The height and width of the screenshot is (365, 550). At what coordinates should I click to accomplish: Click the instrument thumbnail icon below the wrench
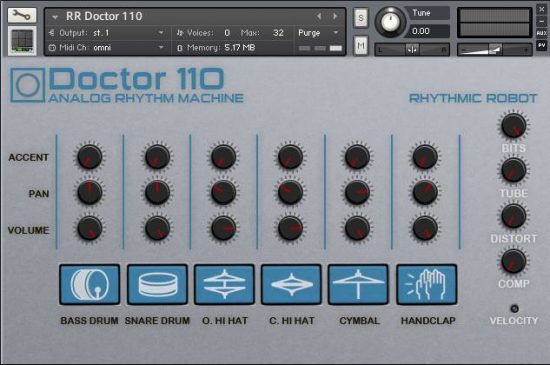click(22, 41)
